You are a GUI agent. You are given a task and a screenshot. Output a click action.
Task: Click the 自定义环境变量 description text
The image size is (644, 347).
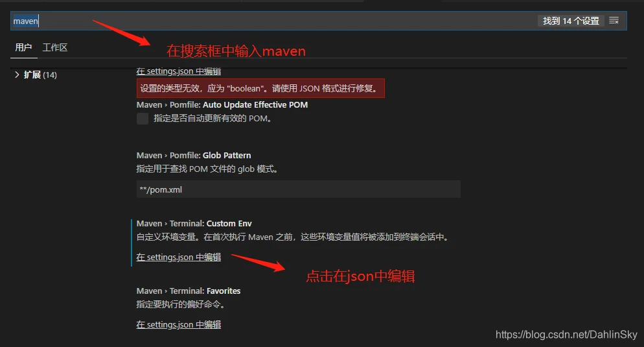(x=293, y=237)
